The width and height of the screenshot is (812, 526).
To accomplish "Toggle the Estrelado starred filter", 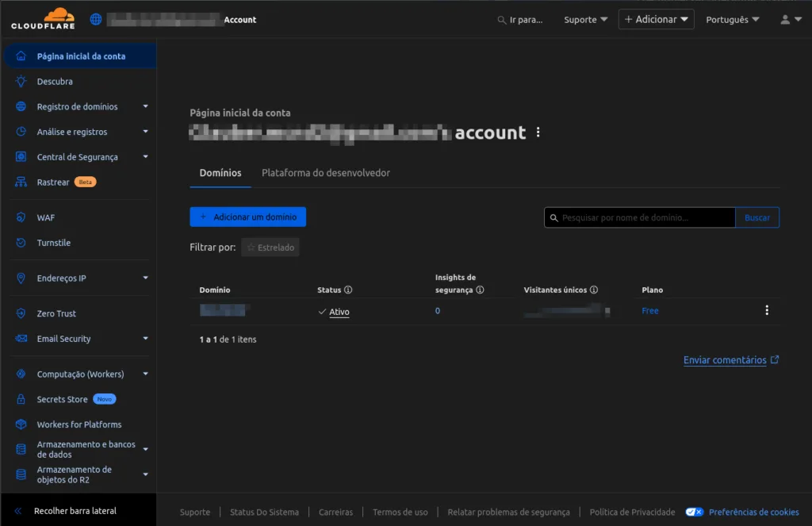I will tap(270, 248).
